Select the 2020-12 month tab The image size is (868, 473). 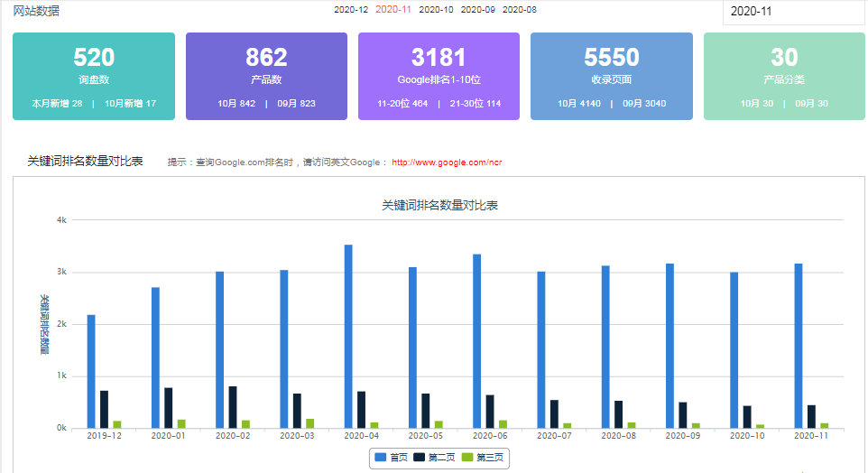351,10
